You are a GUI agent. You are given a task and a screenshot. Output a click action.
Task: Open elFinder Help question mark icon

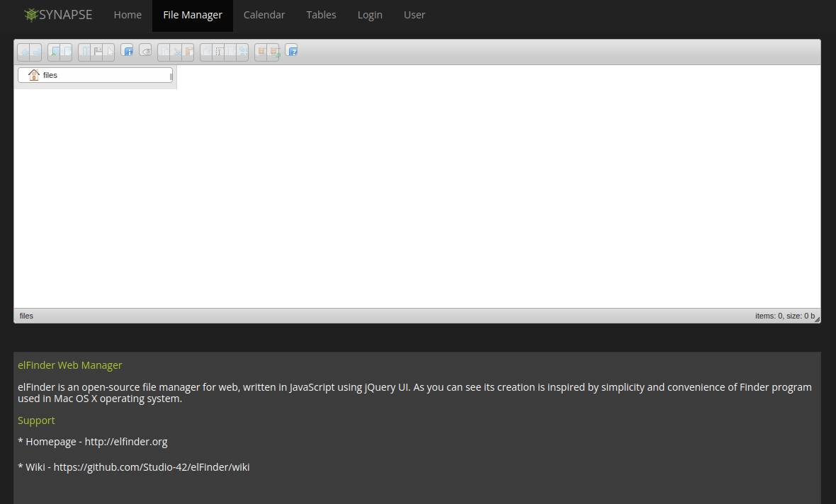point(291,51)
